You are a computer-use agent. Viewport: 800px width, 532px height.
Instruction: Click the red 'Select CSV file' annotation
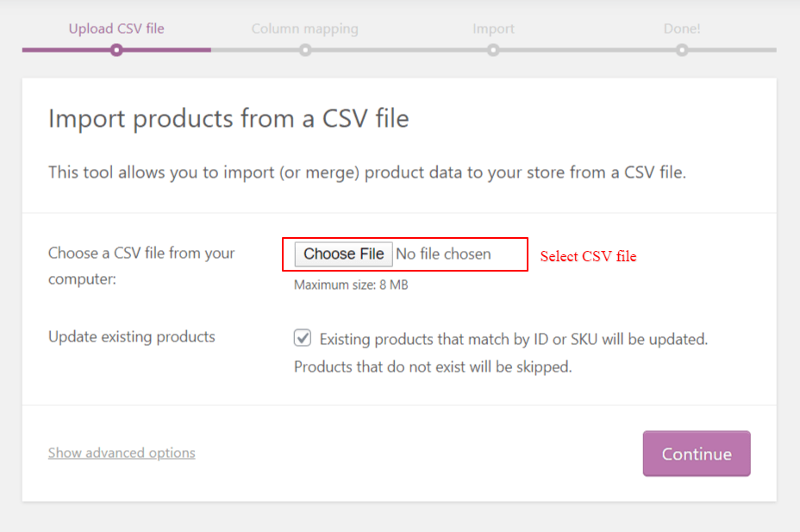tap(588, 256)
